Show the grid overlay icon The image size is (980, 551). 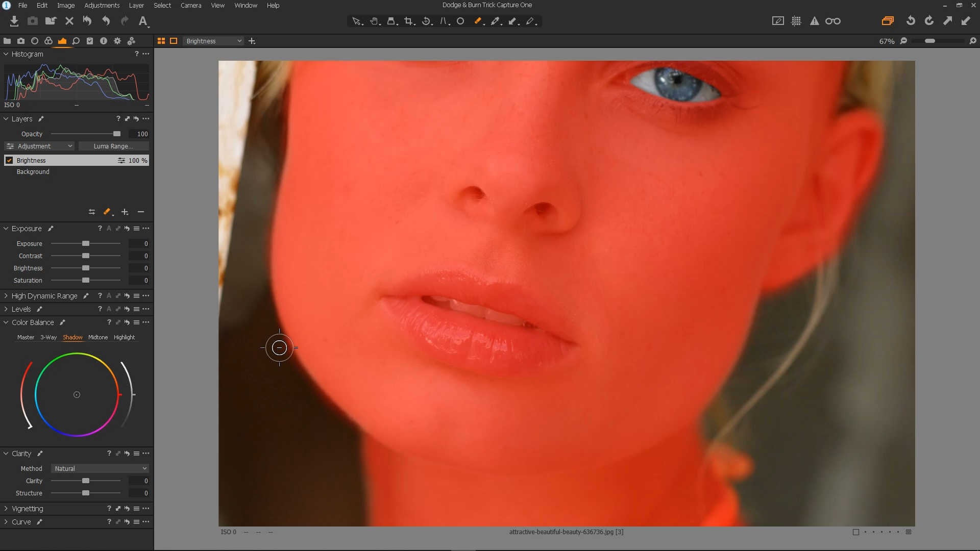(796, 21)
